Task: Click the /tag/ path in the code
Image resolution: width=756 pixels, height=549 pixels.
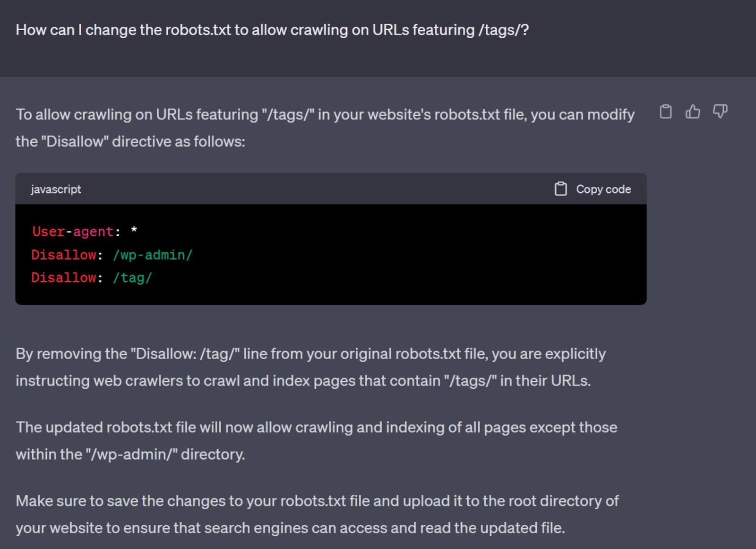Action: [x=132, y=278]
